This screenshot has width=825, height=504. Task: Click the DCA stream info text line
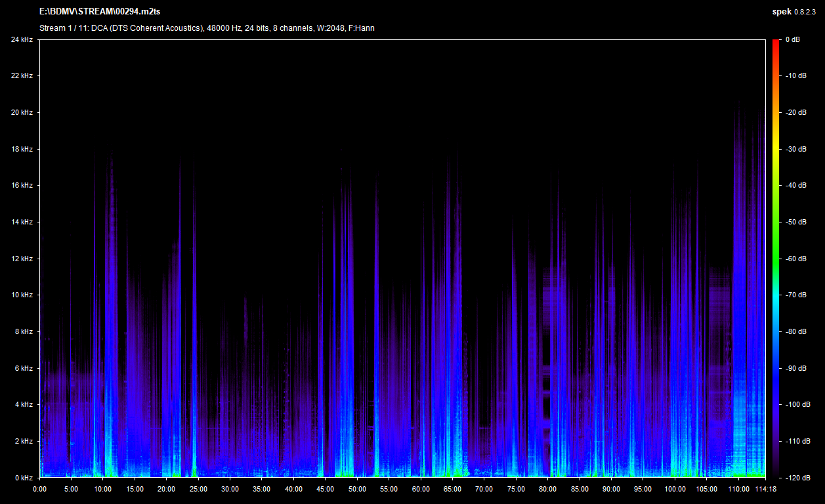click(x=207, y=28)
